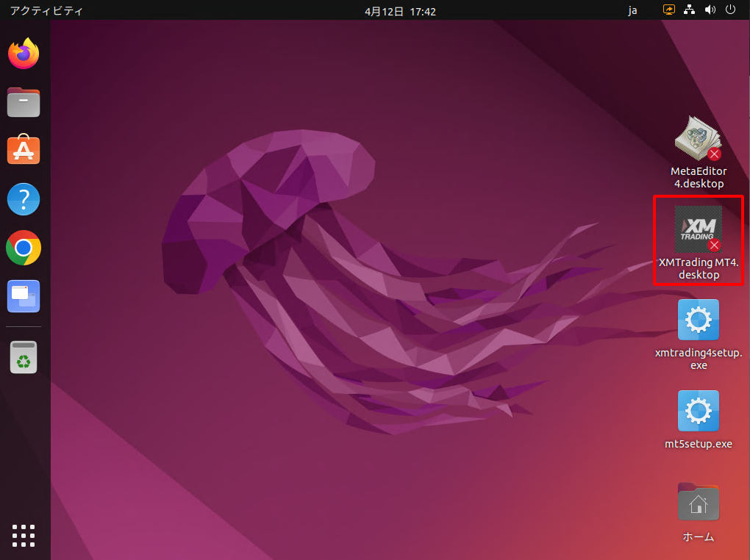Show all applications grid
750x560 pixels.
(24, 535)
